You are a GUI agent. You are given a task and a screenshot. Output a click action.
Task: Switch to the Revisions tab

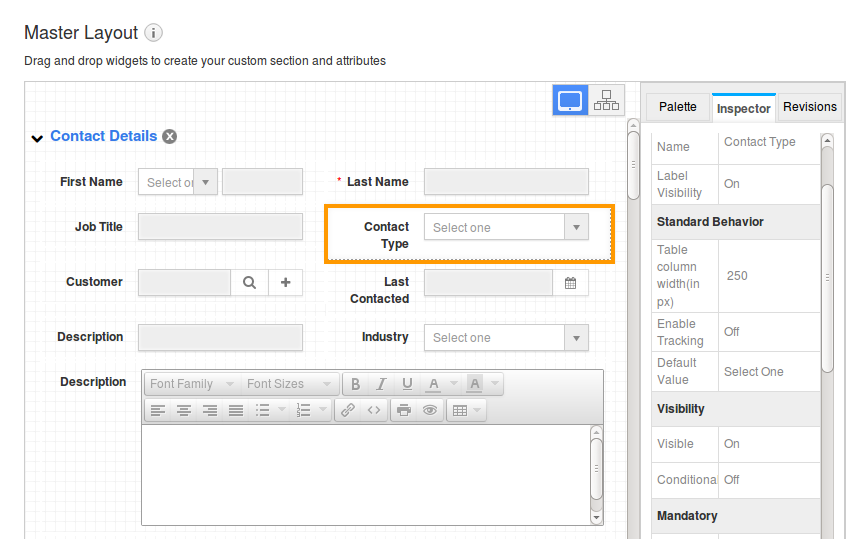(809, 107)
